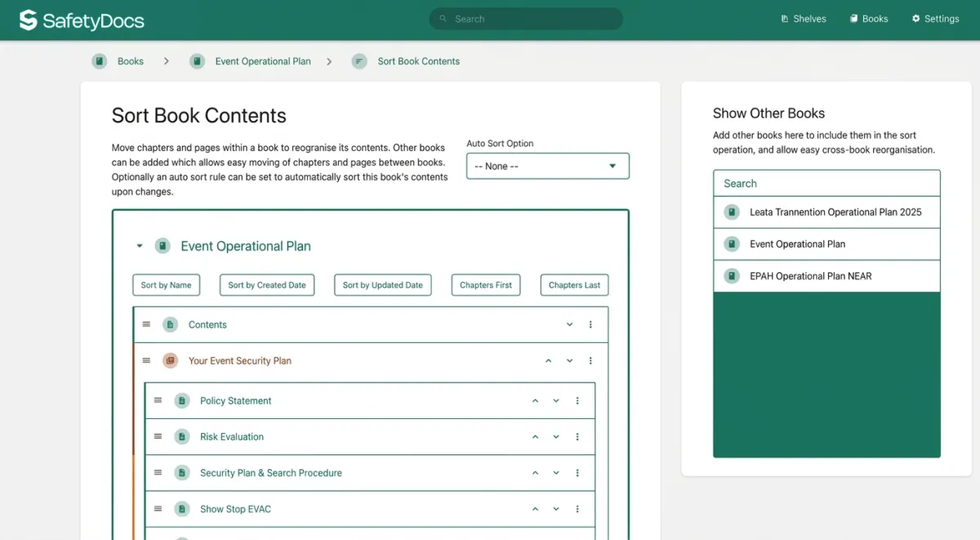Move Show Stop EVAC down
Screen dimensions: 980x540
(x=556, y=508)
